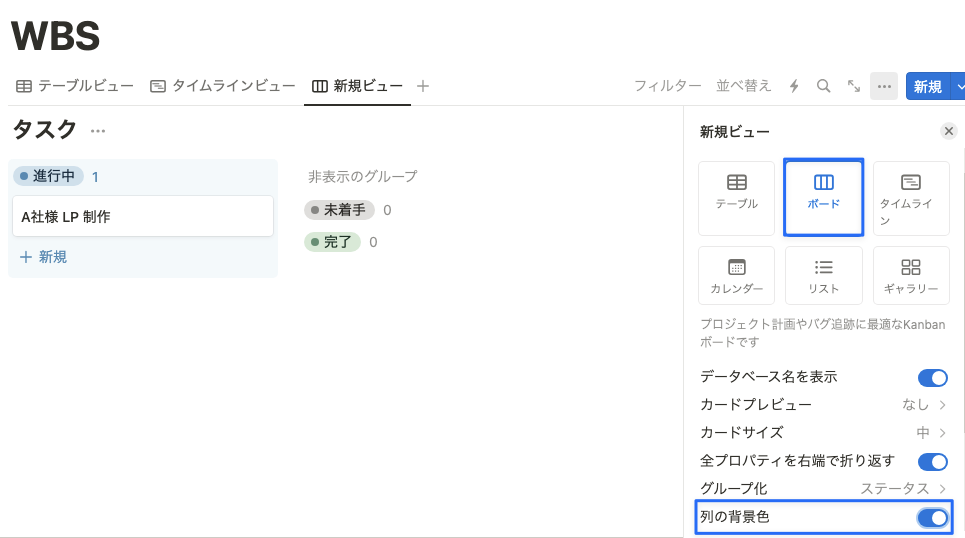The image size is (965, 538).
Task: Click the blue 新規 button
Action: (x=927, y=86)
